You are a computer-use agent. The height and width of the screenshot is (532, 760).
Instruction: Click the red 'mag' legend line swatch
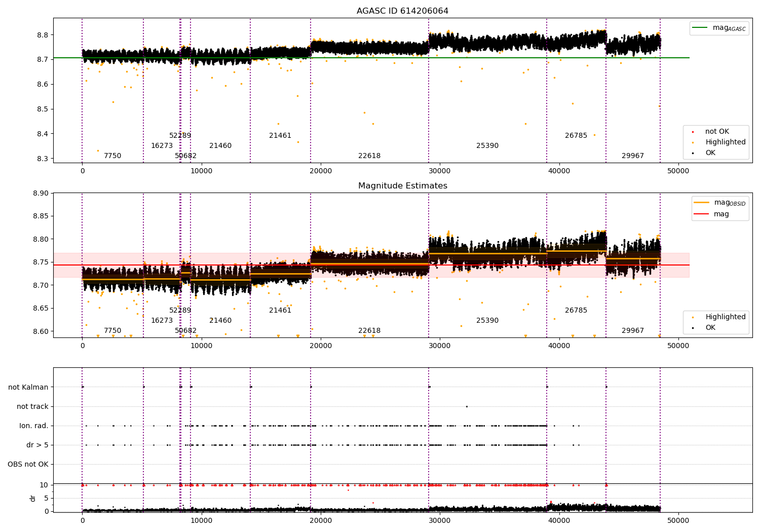[x=701, y=214]
